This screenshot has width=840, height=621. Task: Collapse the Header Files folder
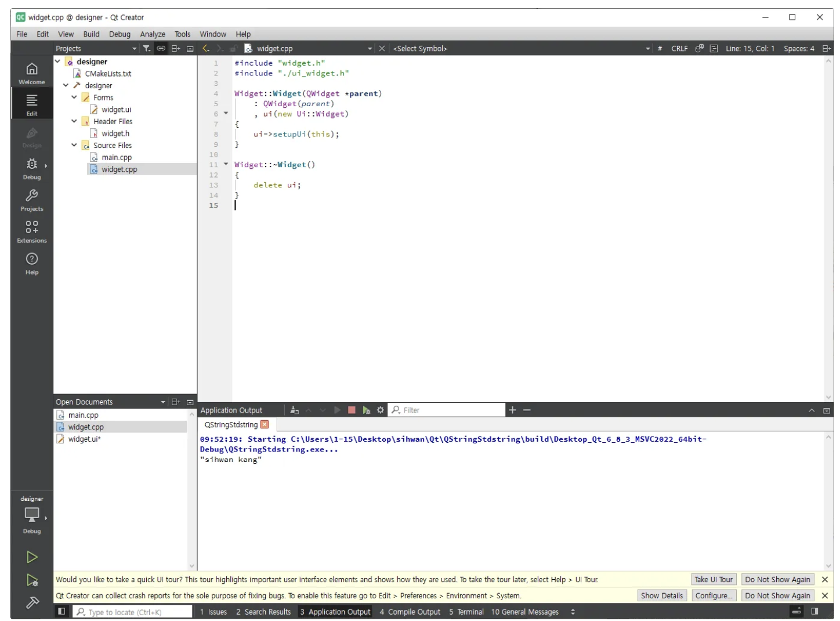pos(74,121)
